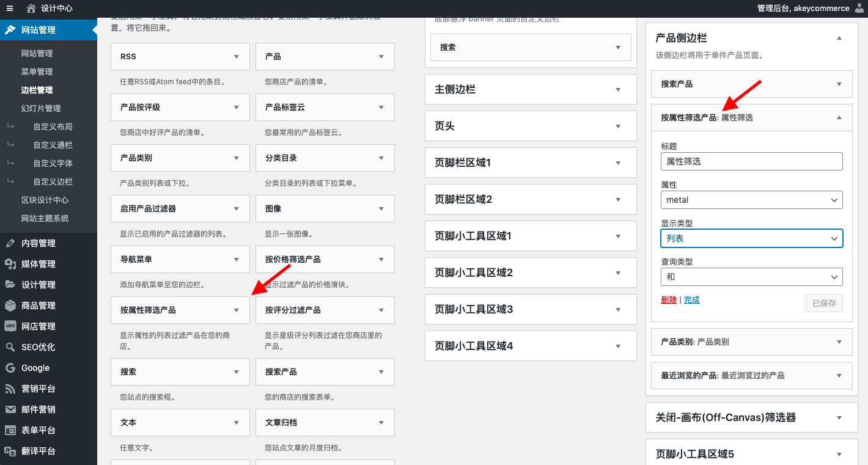868x465 pixels.
Task: Open the 显示类型 dropdown showing 列表
Action: pyautogui.click(x=751, y=238)
